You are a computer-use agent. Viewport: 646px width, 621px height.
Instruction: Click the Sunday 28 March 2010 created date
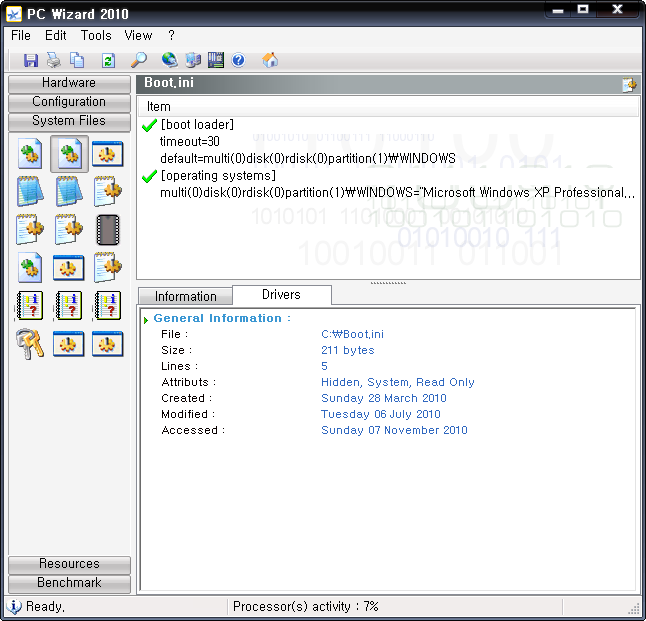pos(384,398)
